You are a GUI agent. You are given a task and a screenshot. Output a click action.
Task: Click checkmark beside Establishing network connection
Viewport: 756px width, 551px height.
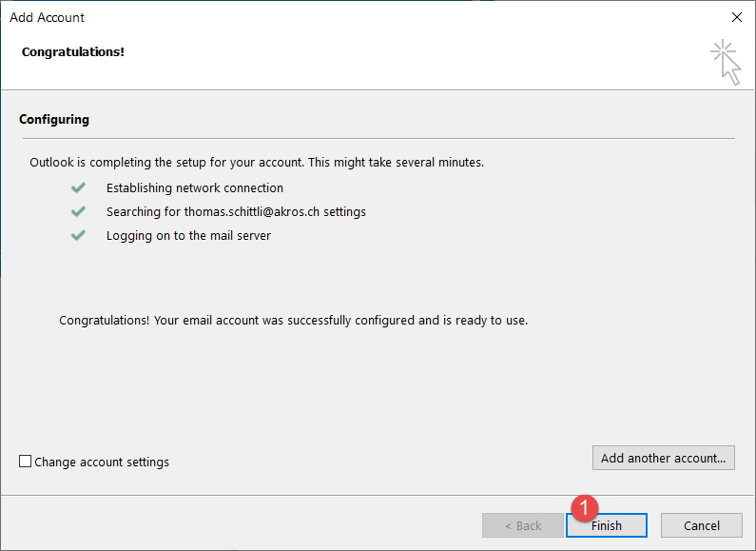pyautogui.click(x=78, y=187)
